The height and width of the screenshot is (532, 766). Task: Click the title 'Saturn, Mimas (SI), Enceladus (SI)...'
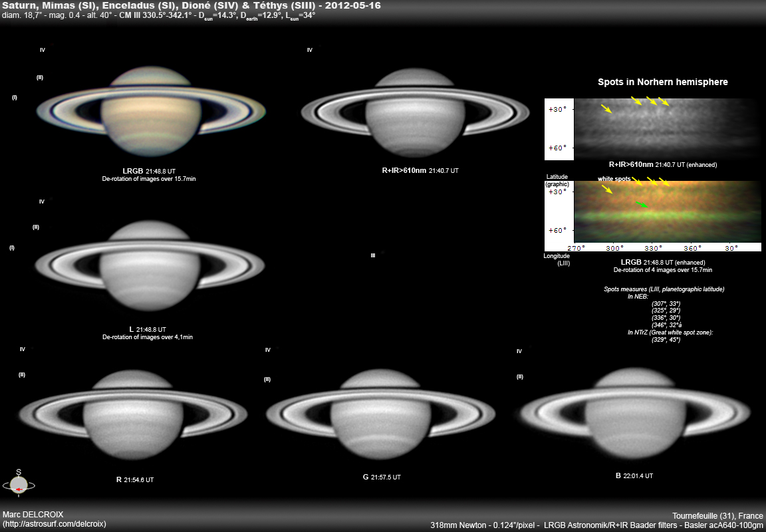192,6
